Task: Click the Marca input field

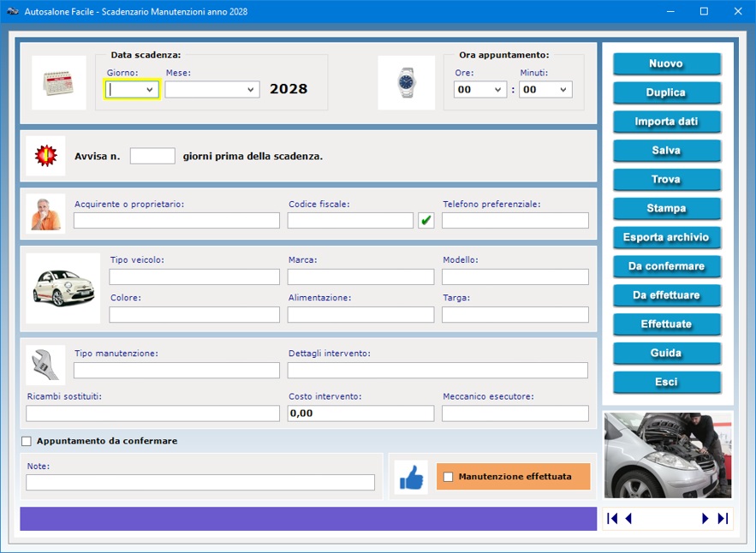Action: [360, 276]
